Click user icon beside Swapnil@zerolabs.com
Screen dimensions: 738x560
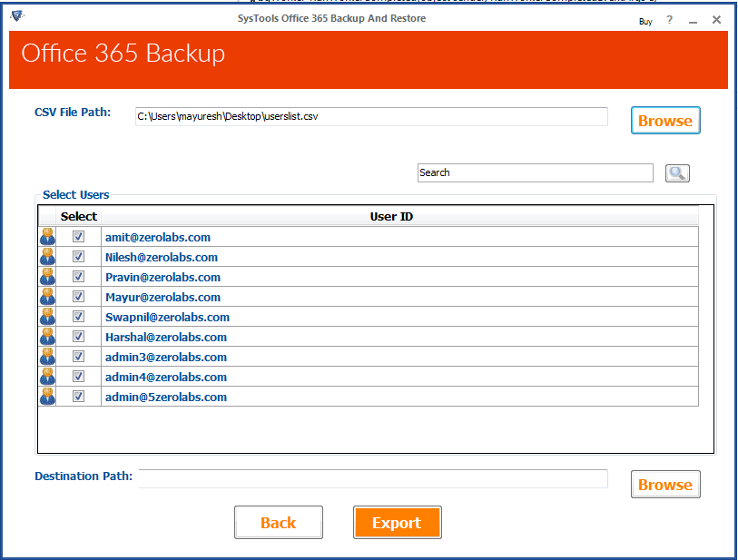click(47, 317)
